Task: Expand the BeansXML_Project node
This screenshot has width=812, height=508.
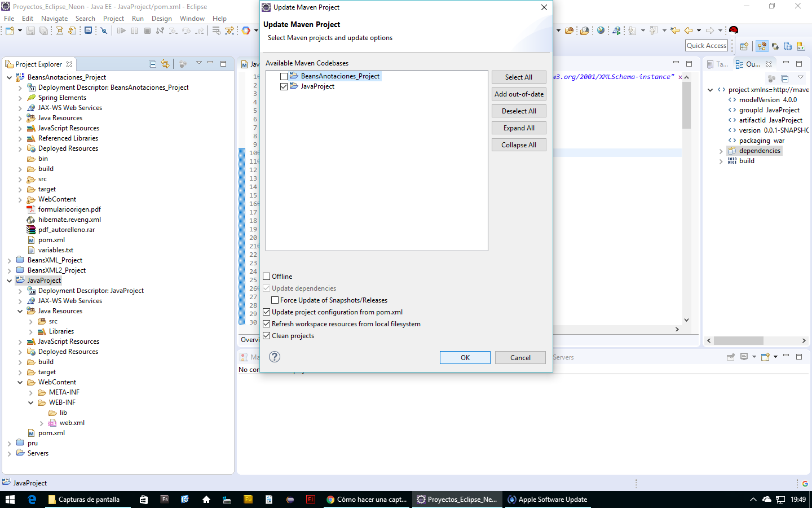Action: click(x=9, y=261)
